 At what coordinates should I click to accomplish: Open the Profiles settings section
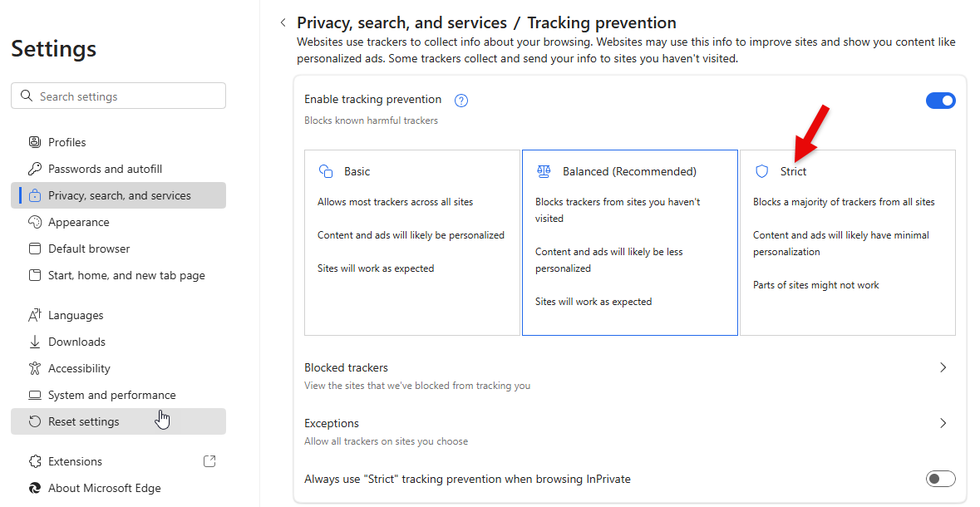tap(118, 142)
